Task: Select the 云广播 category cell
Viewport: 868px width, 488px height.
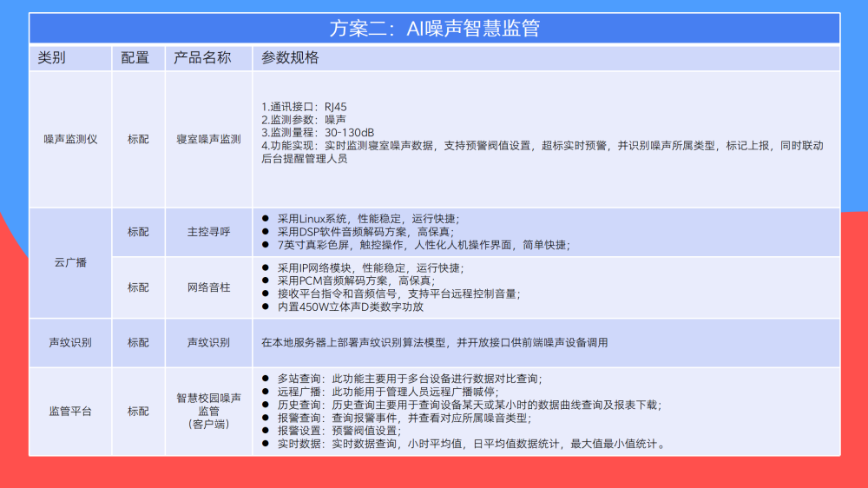Action: point(70,262)
